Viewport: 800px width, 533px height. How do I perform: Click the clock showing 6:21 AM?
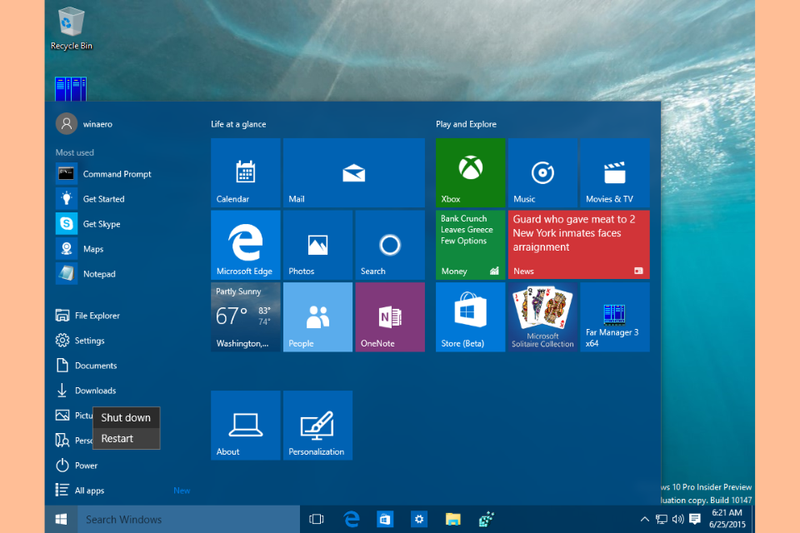pos(727,519)
